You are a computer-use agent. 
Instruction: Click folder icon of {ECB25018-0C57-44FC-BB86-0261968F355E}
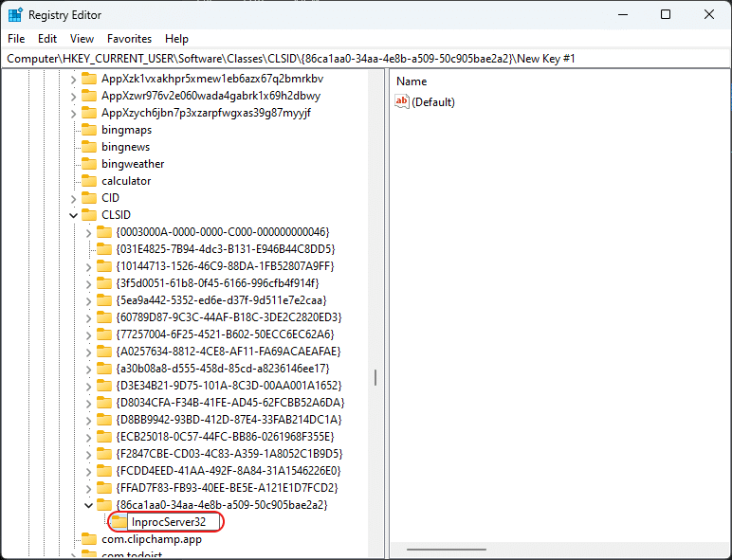[x=104, y=437]
